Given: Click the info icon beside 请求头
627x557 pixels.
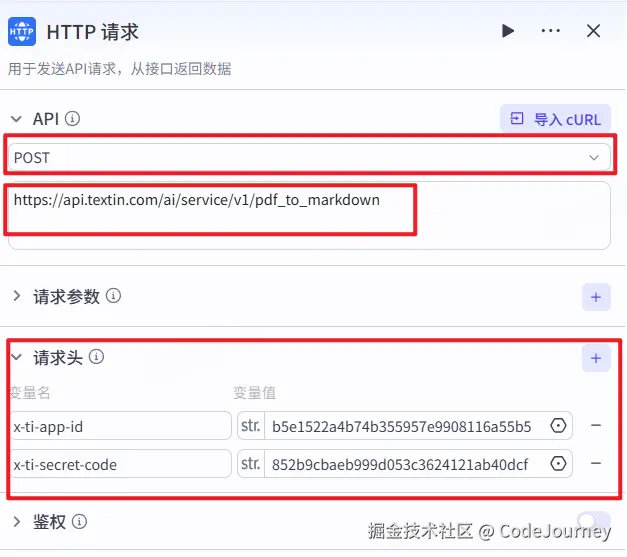Looking at the screenshot, I should pyautogui.click(x=96, y=357).
